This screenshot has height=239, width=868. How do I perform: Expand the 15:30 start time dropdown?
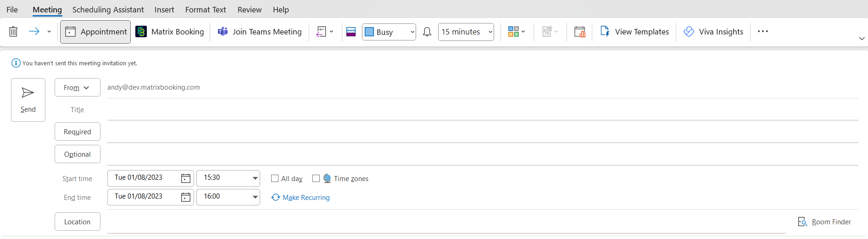pos(255,178)
